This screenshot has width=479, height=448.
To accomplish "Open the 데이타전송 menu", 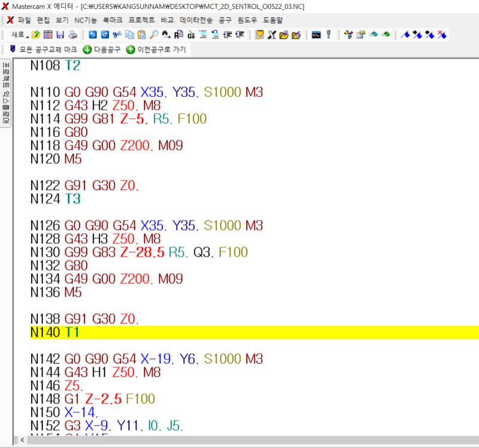I will (x=196, y=20).
